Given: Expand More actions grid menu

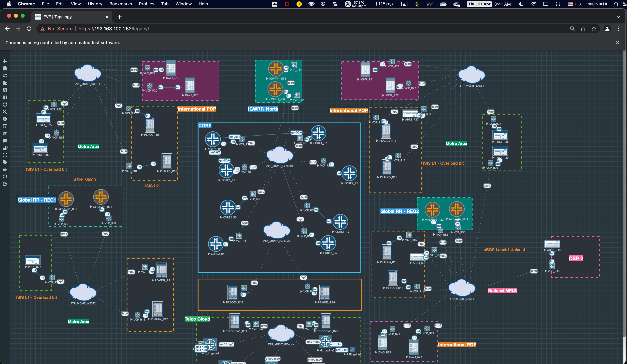Looking at the screenshot, I should [5, 97].
